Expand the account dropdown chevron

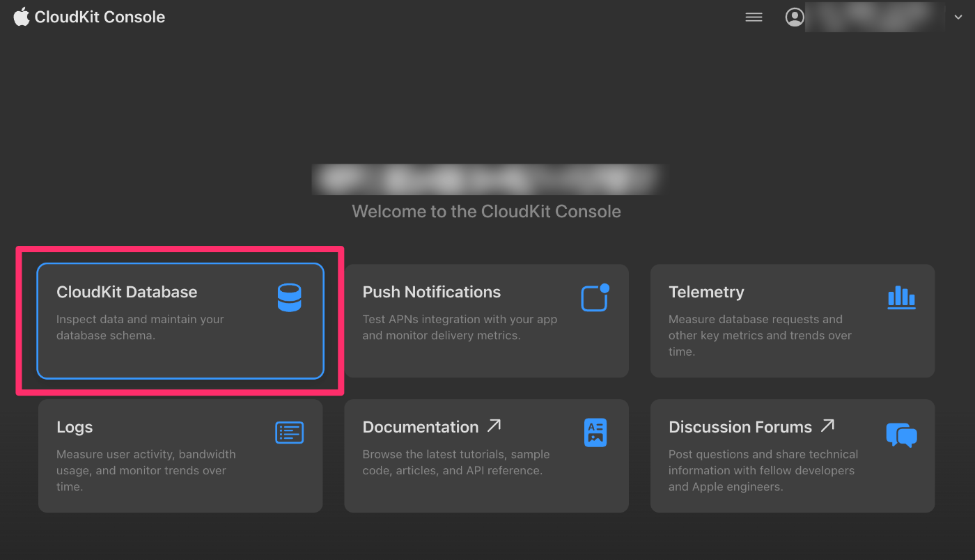click(x=958, y=18)
